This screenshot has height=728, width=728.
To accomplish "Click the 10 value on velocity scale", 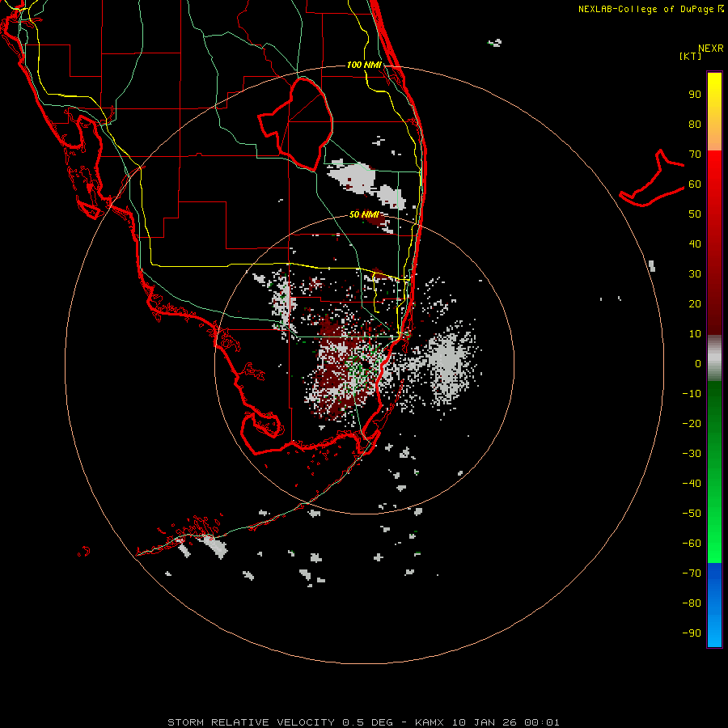I will [x=695, y=334].
